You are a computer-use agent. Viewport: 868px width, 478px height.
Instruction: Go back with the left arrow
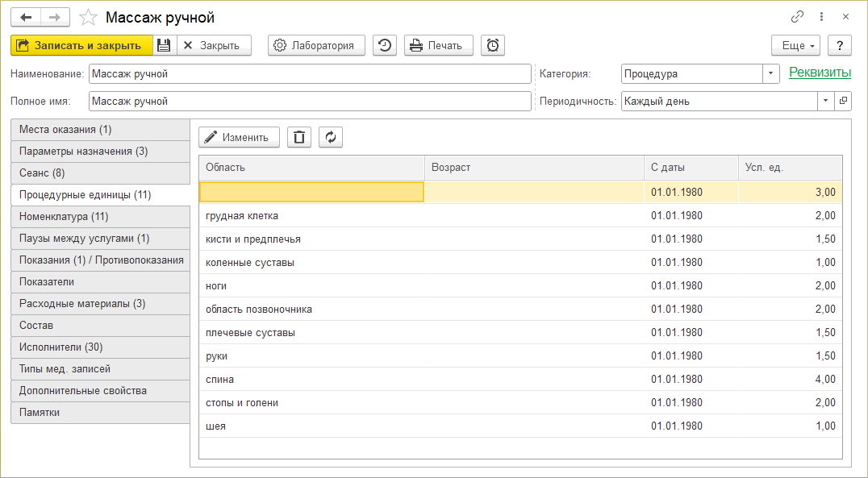(26, 17)
